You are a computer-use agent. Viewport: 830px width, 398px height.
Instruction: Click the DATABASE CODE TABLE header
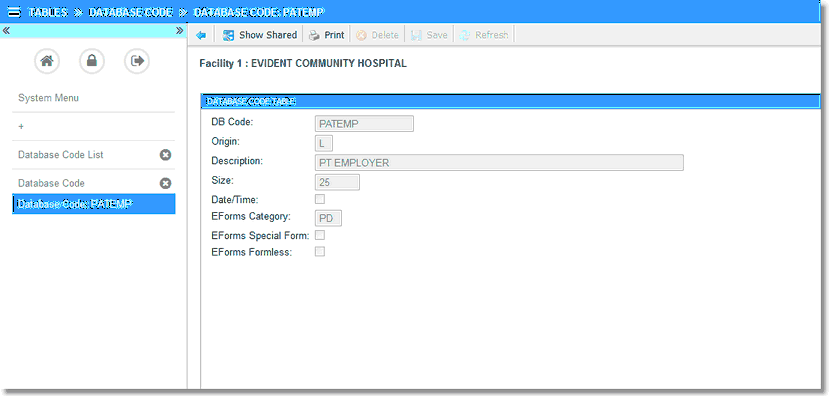(x=511, y=101)
